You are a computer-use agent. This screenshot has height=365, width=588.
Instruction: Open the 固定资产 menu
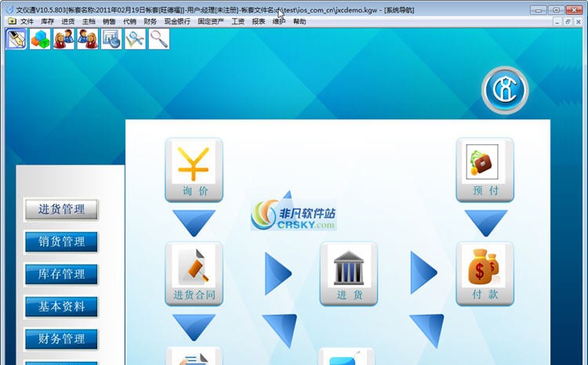tap(211, 21)
